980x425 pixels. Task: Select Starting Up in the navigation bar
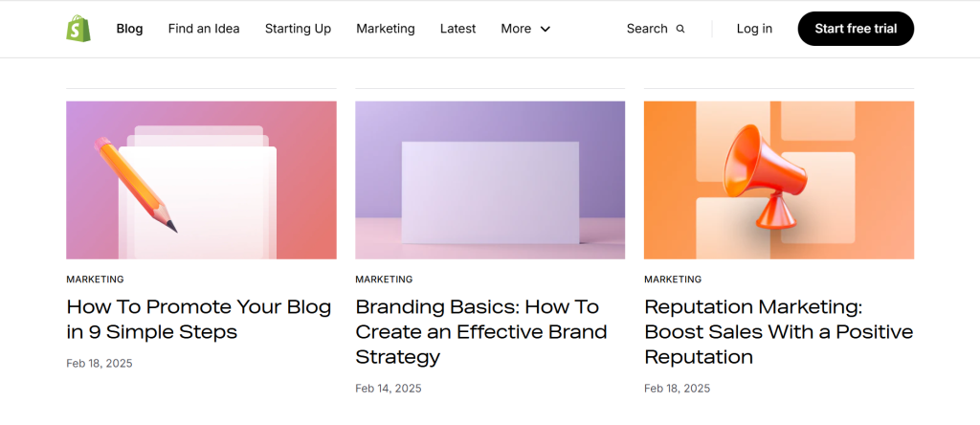click(x=298, y=29)
